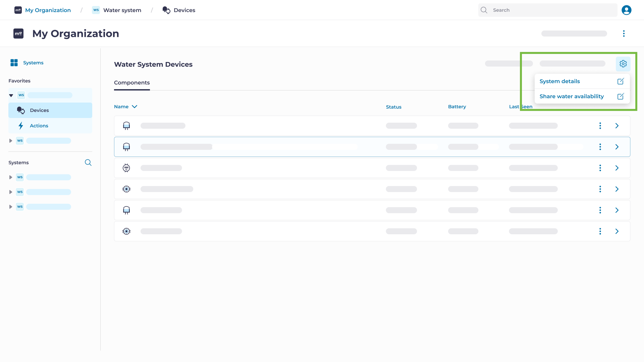
Task: Open three-dot menu for first device row
Action: point(600,126)
